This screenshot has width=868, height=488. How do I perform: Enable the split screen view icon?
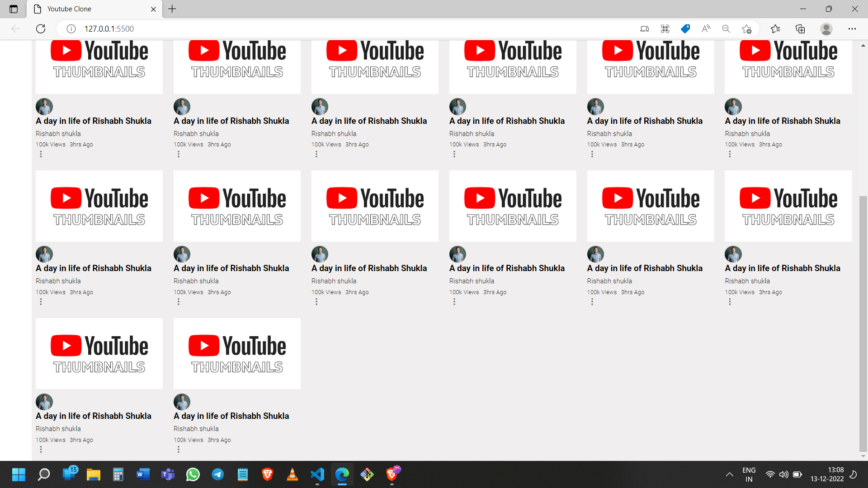tap(644, 28)
